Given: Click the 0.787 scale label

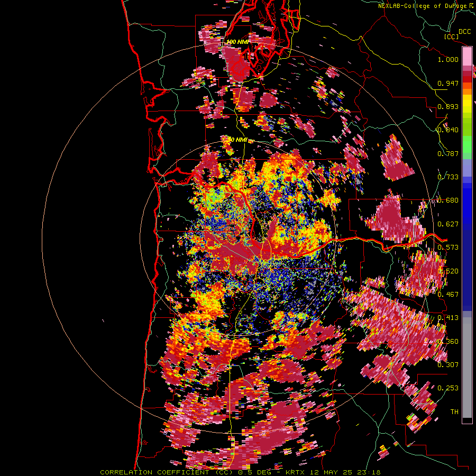Looking at the screenshot, I should point(448,153).
